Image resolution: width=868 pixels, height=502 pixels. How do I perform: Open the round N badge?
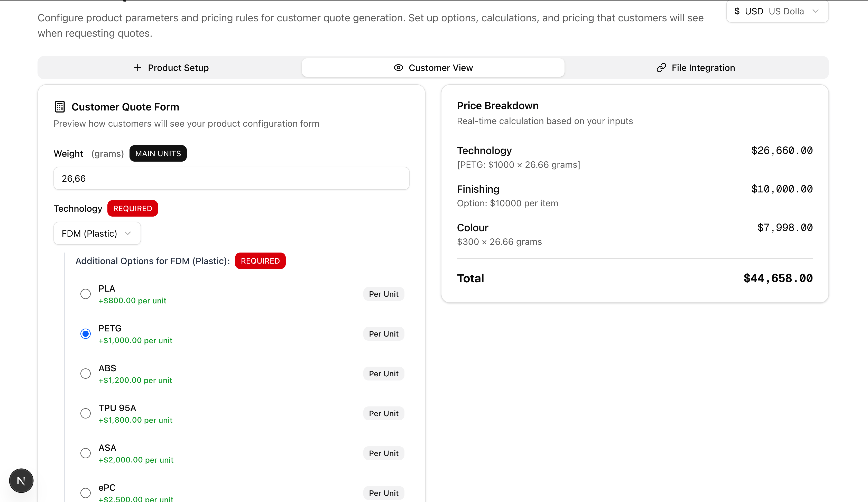tap(21, 480)
